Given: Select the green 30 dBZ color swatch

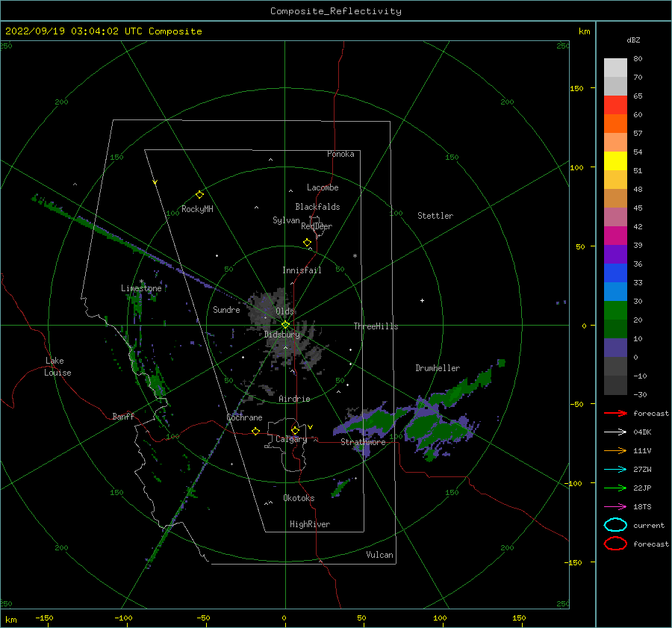Looking at the screenshot, I should point(615,310).
